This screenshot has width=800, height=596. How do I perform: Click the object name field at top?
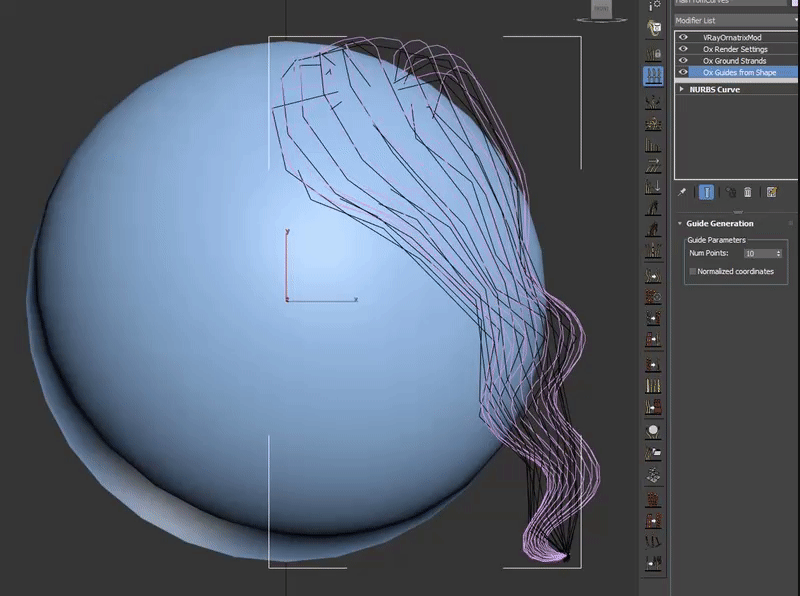(730, 3)
